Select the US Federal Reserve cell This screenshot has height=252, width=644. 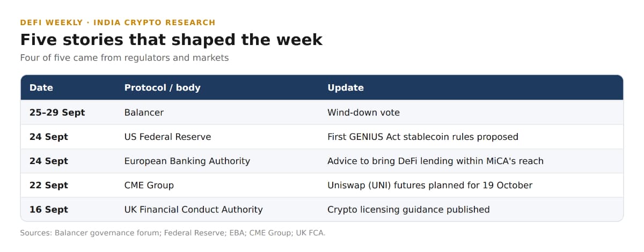[x=167, y=137]
